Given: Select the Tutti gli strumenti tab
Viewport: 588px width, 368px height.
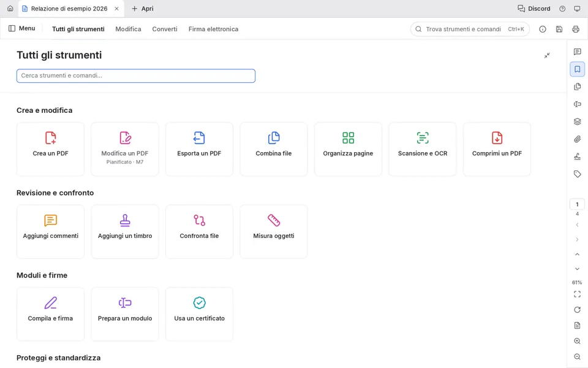Looking at the screenshot, I should pos(78,29).
